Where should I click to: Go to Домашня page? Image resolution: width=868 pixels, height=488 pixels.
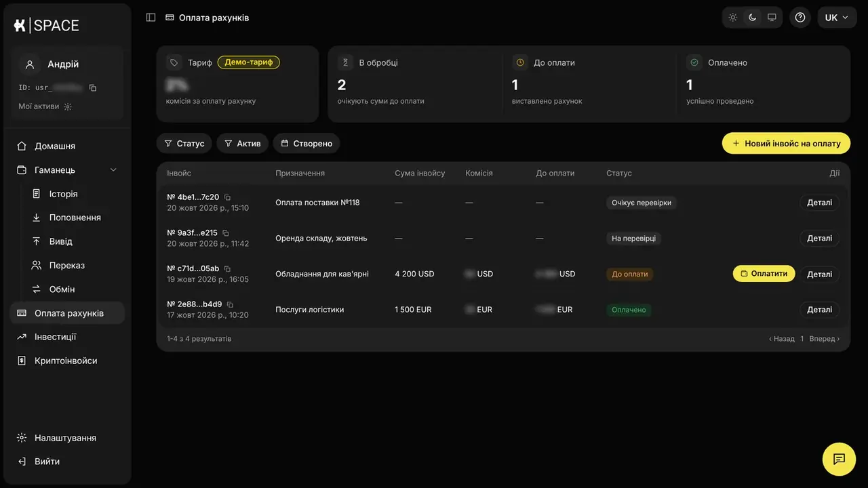[67, 146]
